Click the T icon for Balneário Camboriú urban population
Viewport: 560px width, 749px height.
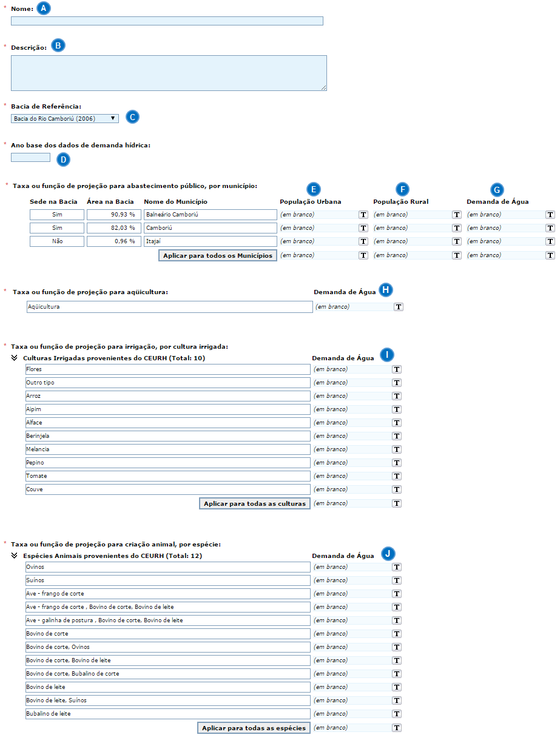tap(363, 215)
